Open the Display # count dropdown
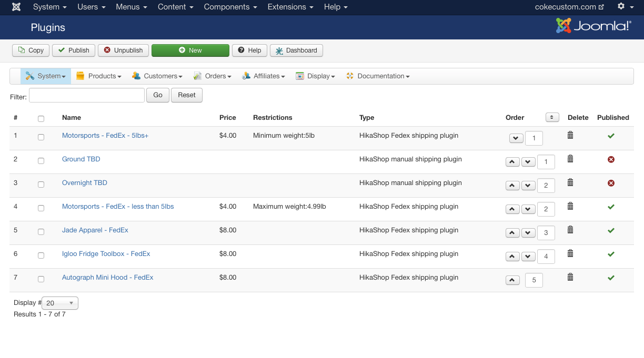The image size is (644, 358). (x=59, y=303)
